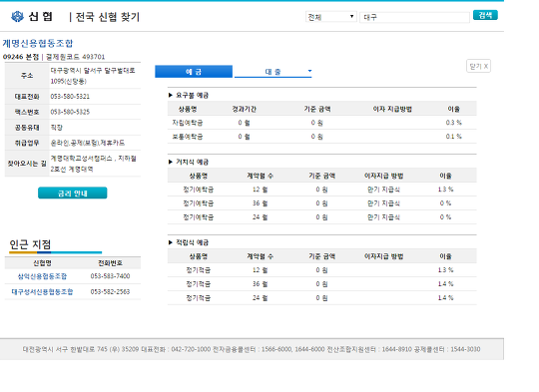Screen dimensions: 539x392
Task: Click the 이자 지급방법 header in 요구불 예금 table
Action: pyautogui.click(x=392, y=109)
